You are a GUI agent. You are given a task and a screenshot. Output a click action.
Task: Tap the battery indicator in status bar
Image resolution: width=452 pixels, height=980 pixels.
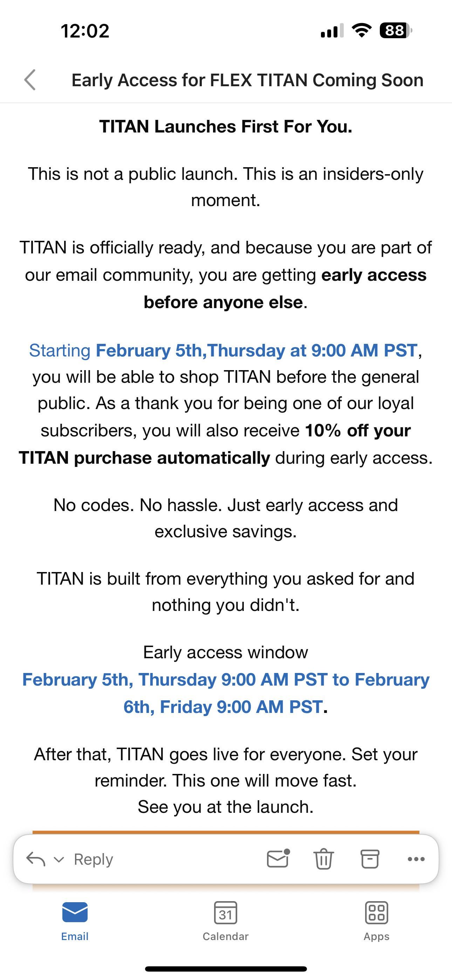396,30
